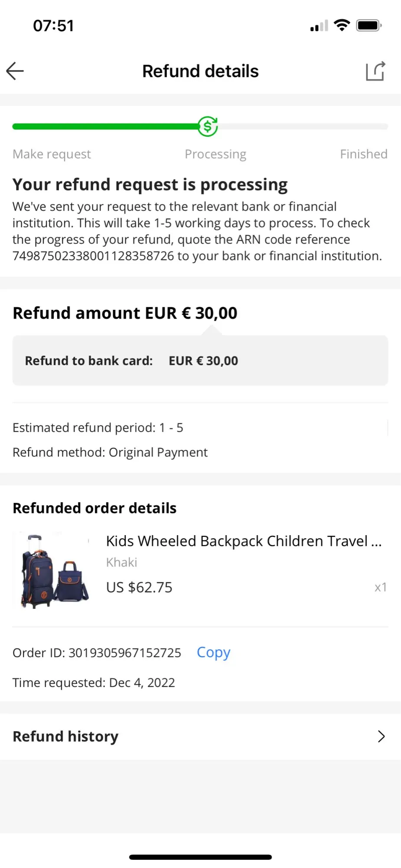Tap the share icon in header
This screenshot has width=401, height=868.
point(375,71)
